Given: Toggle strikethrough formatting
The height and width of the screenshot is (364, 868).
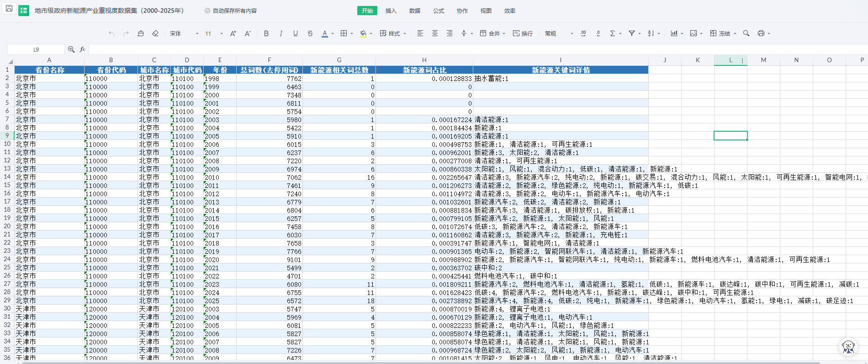Looking at the screenshot, I should tap(310, 33).
